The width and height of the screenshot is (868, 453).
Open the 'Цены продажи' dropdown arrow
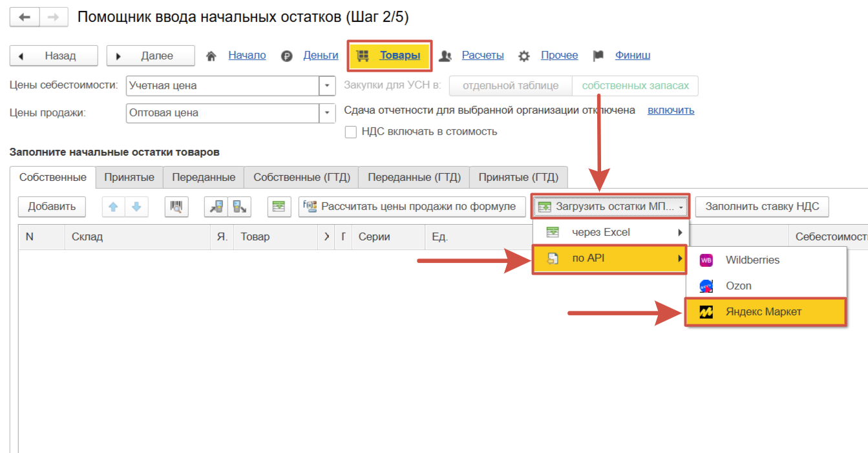pyautogui.click(x=328, y=113)
